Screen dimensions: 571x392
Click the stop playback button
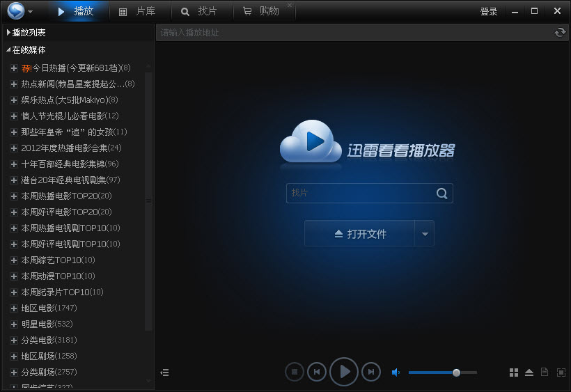coord(294,373)
